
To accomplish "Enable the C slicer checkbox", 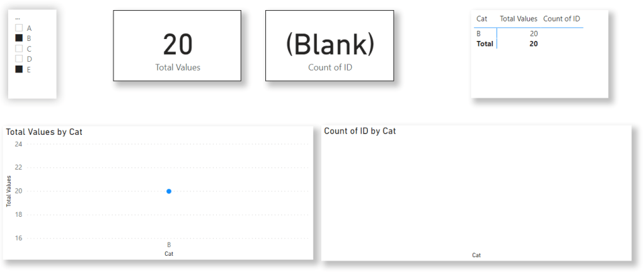I will coord(19,49).
